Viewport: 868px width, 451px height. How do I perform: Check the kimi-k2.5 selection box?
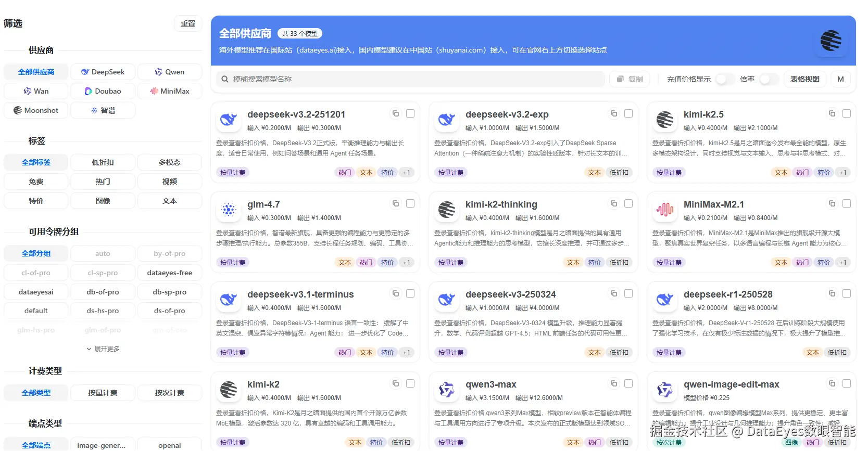tap(847, 113)
